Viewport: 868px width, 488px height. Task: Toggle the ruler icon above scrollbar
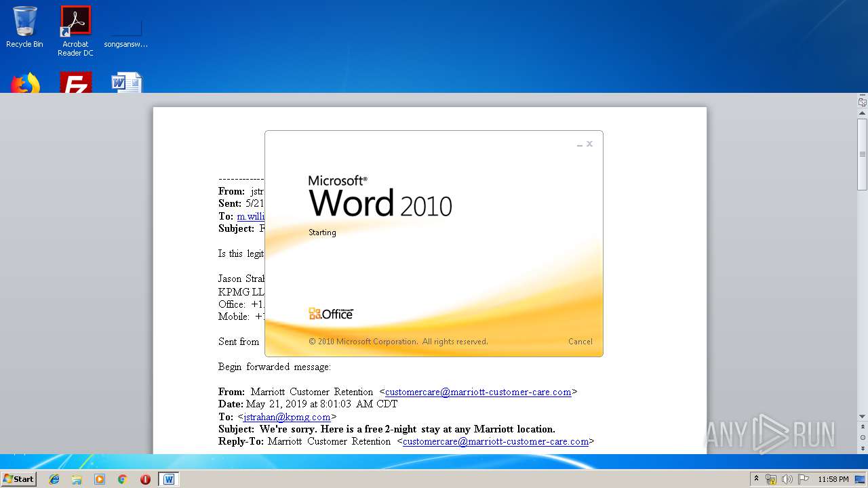pyautogui.click(x=863, y=102)
